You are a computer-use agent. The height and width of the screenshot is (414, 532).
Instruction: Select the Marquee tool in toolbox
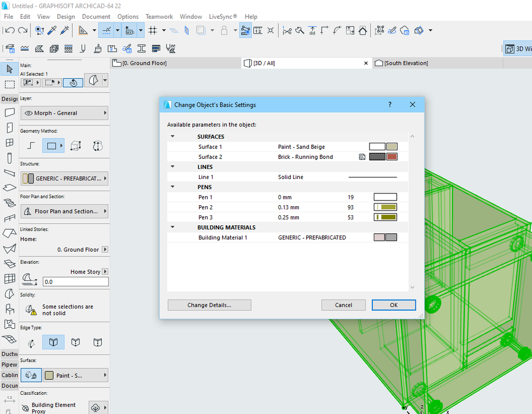click(x=9, y=84)
